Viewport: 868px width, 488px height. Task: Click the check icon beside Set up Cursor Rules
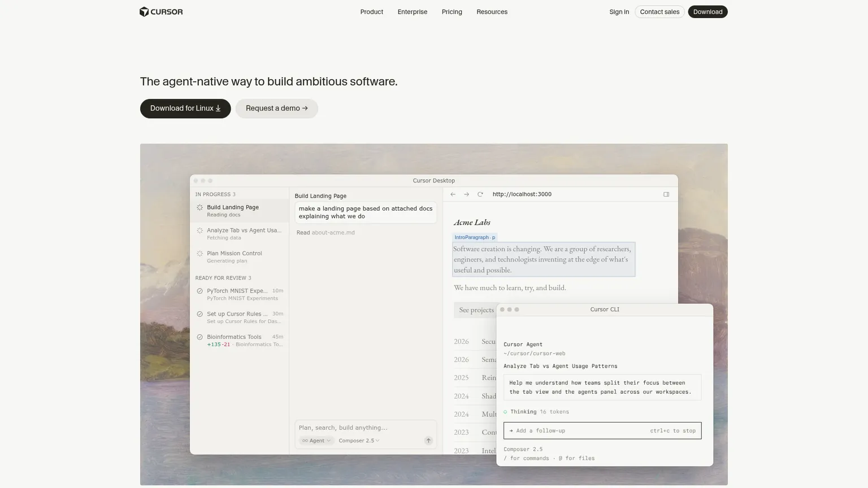(199, 314)
